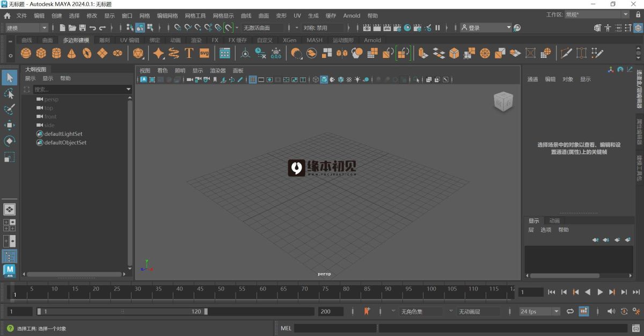Viewport: 644px width, 336px height.
Task: Toggle outliner panel button in left layout bar
Action: pos(10,257)
